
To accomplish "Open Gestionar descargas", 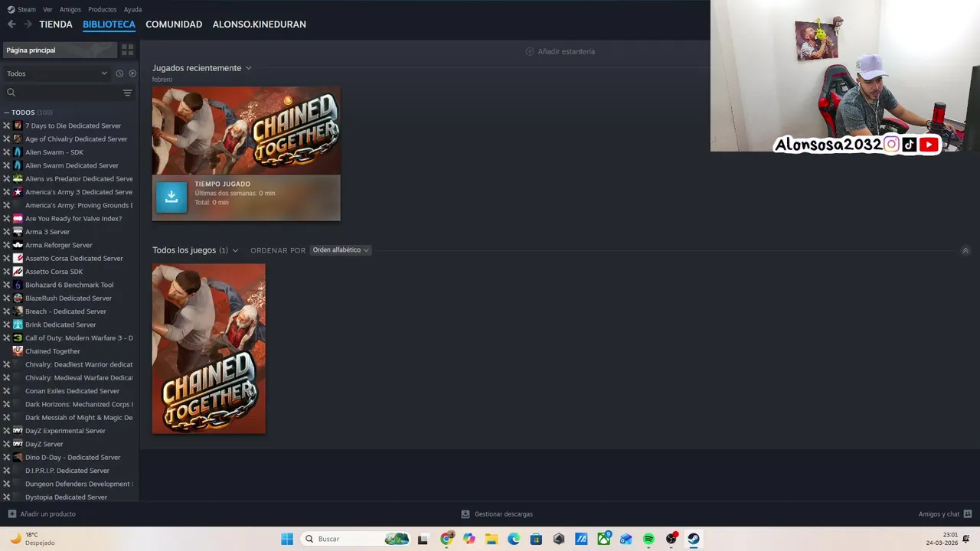I will pos(497,514).
